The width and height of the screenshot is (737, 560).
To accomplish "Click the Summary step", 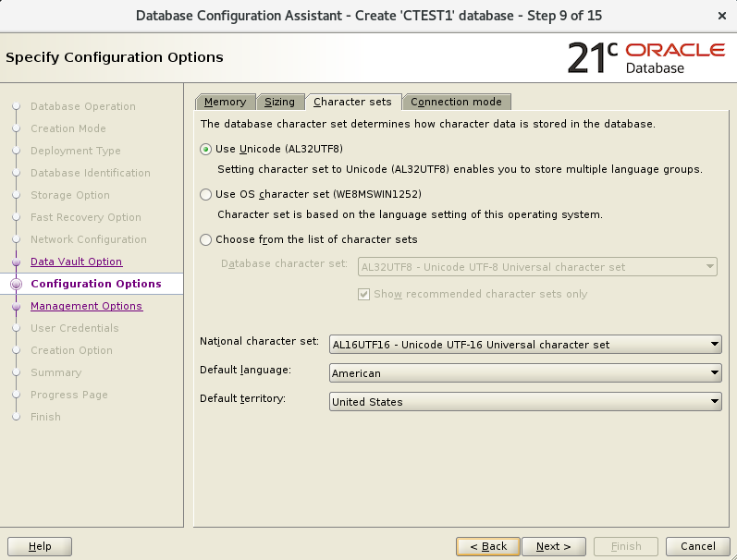I will click(x=55, y=372).
